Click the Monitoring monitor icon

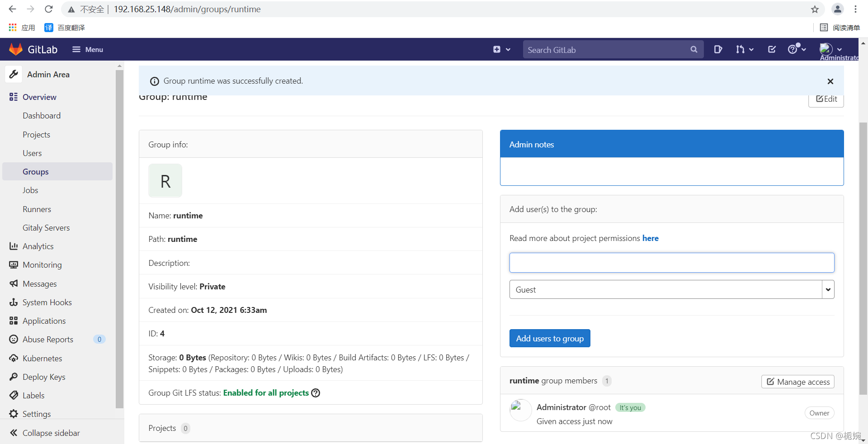[14, 265]
